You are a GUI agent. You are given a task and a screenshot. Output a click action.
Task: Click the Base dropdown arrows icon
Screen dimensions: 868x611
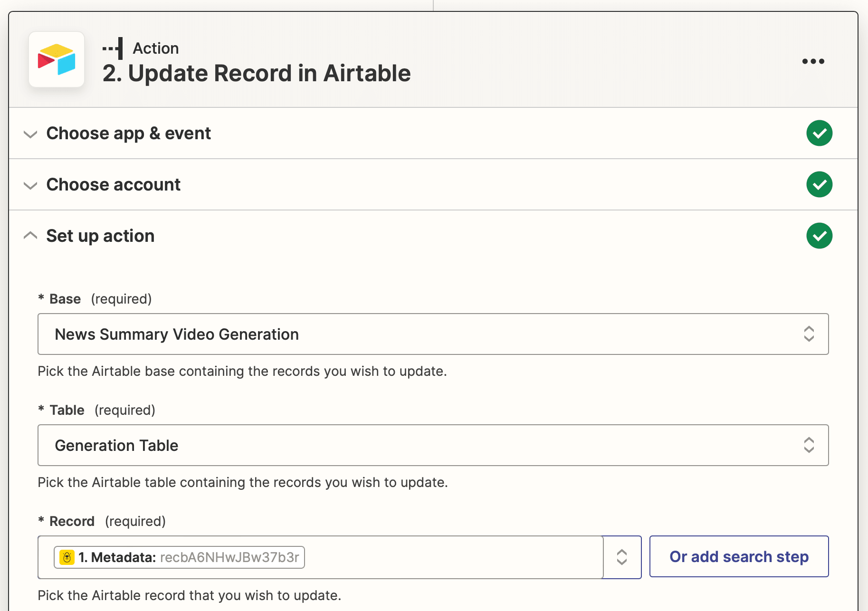809,334
